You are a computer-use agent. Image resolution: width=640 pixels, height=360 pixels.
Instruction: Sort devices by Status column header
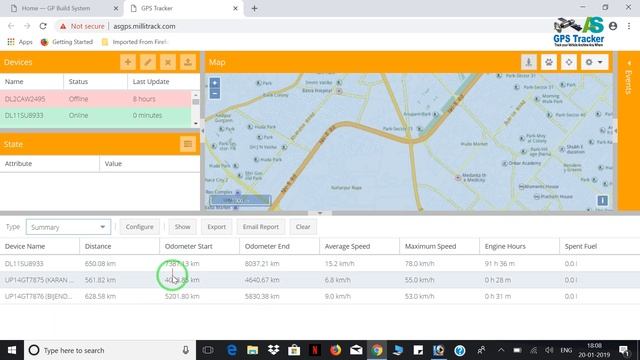tap(96, 82)
